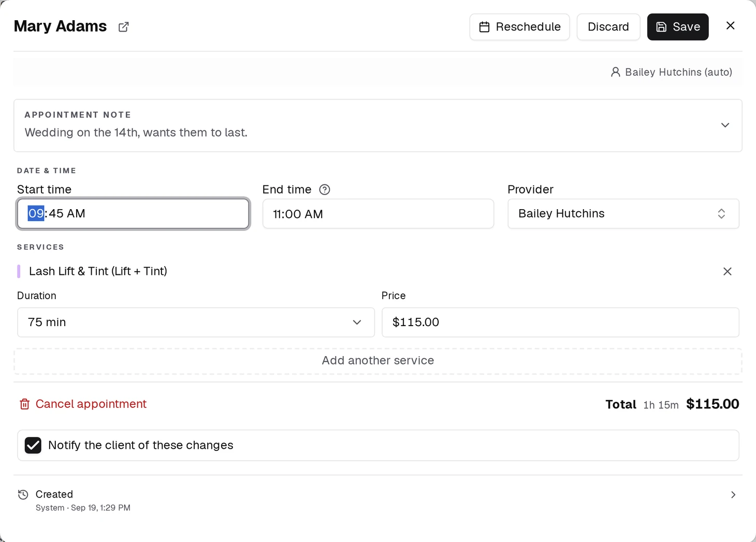The width and height of the screenshot is (756, 542).
Task: Open the Duration dropdown
Action: tap(196, 323)
